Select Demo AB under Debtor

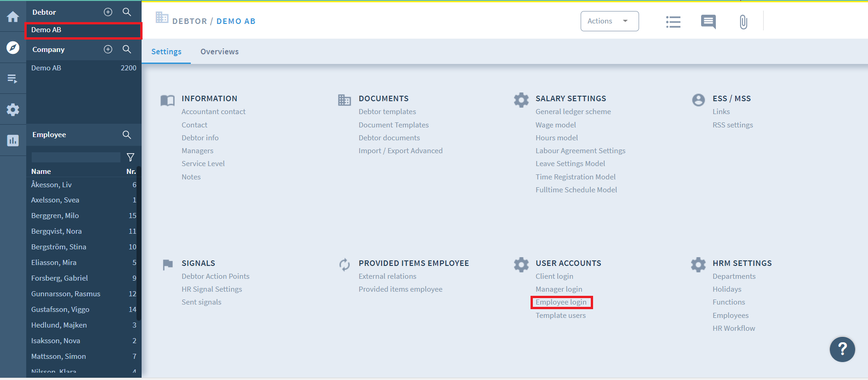84,30
